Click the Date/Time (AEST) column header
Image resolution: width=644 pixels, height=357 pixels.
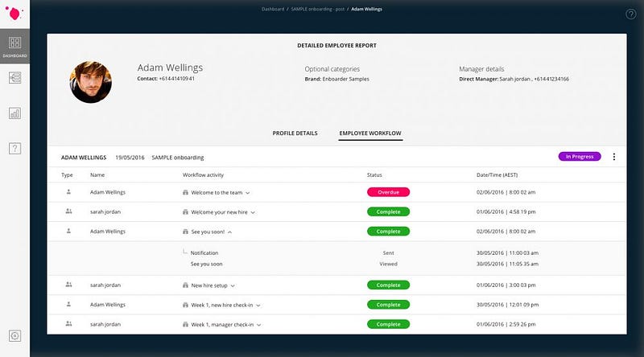(x=497, y=174)
